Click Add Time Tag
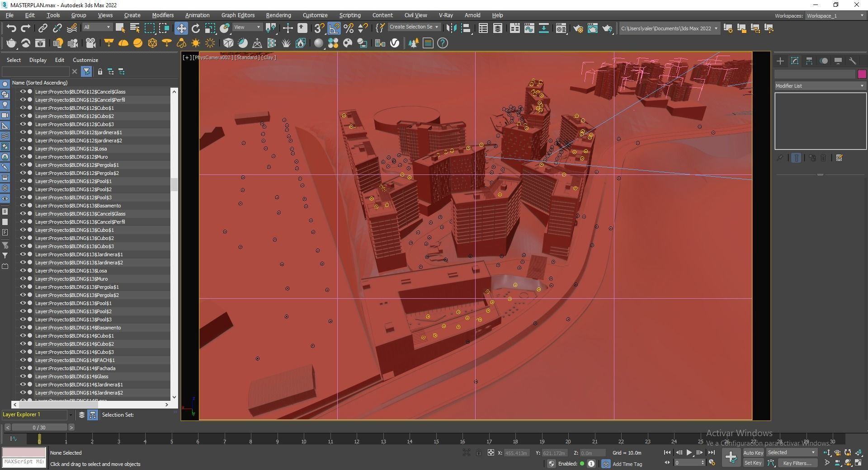The height and width of the screenshot is (470, 868). point(627,464)
